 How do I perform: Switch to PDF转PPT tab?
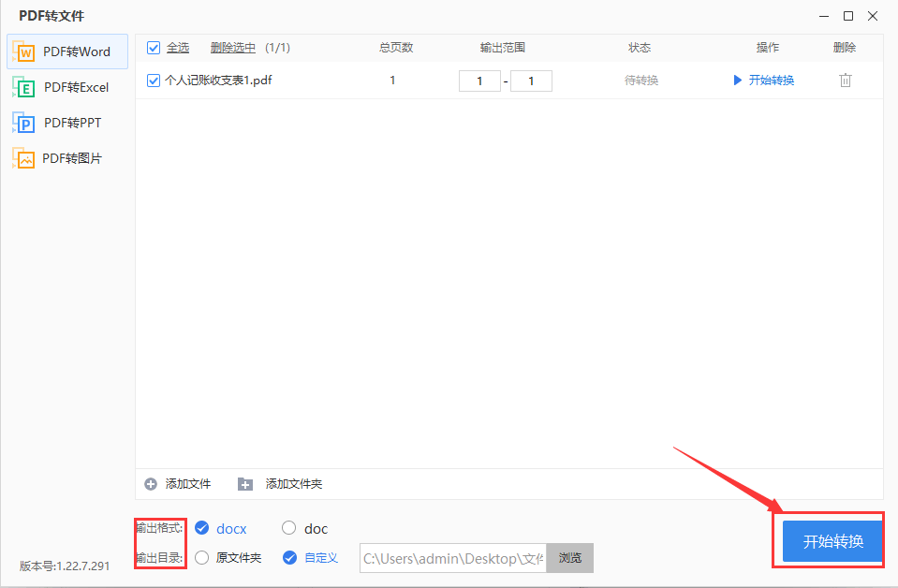coord(67,123)
